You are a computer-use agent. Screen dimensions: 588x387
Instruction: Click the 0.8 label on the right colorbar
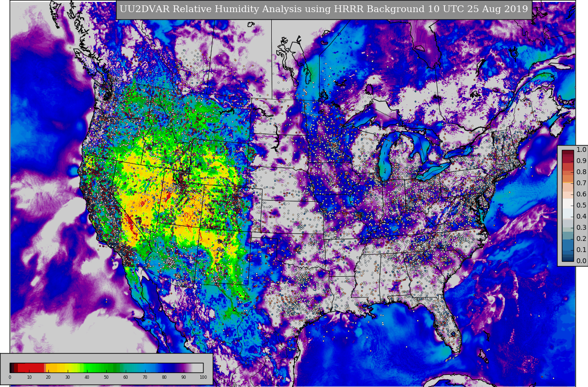click(581, 172)
